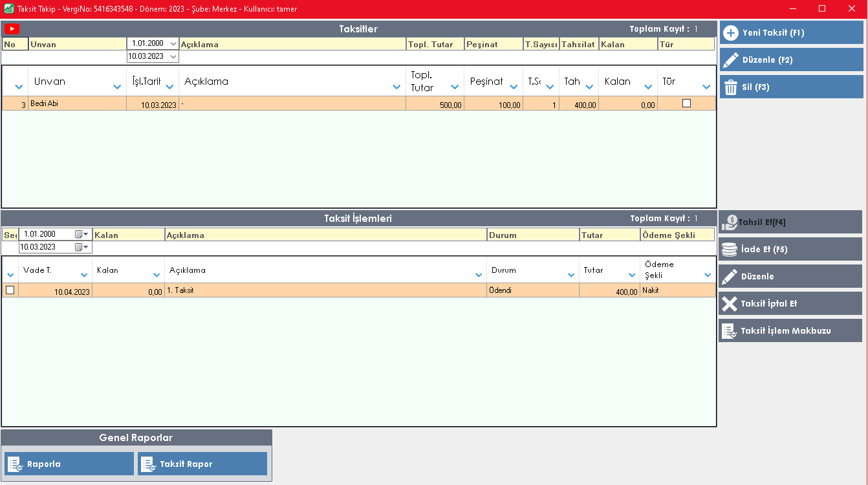Click the Taksit Rapor button
The height and width of the screenshot is (485, 868).
(x=202, y=464)
